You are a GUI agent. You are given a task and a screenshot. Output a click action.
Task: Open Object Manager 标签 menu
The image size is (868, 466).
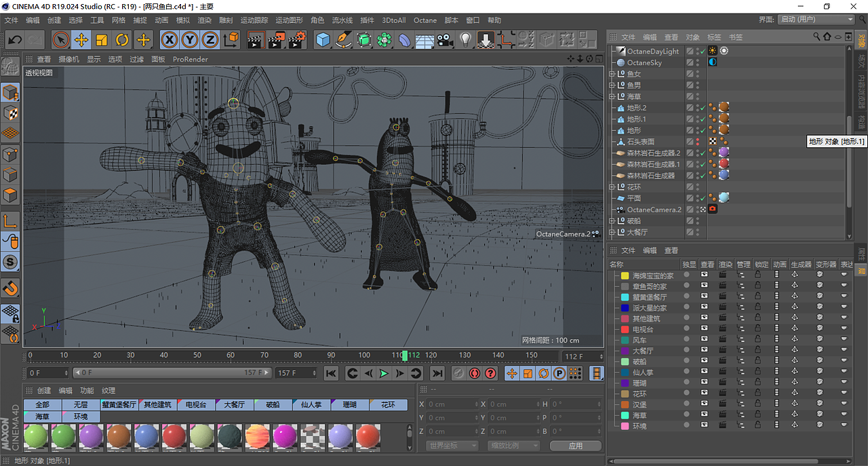(x=714, y=37)
